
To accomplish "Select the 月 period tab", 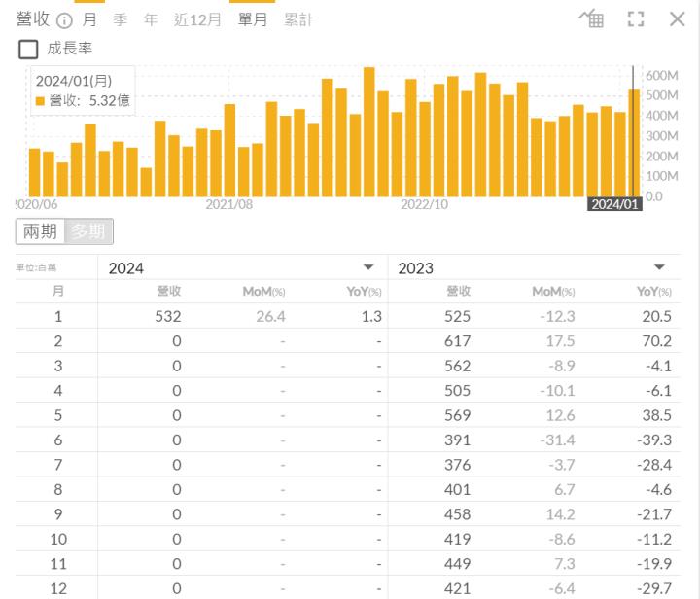I will tap(89, 19).
